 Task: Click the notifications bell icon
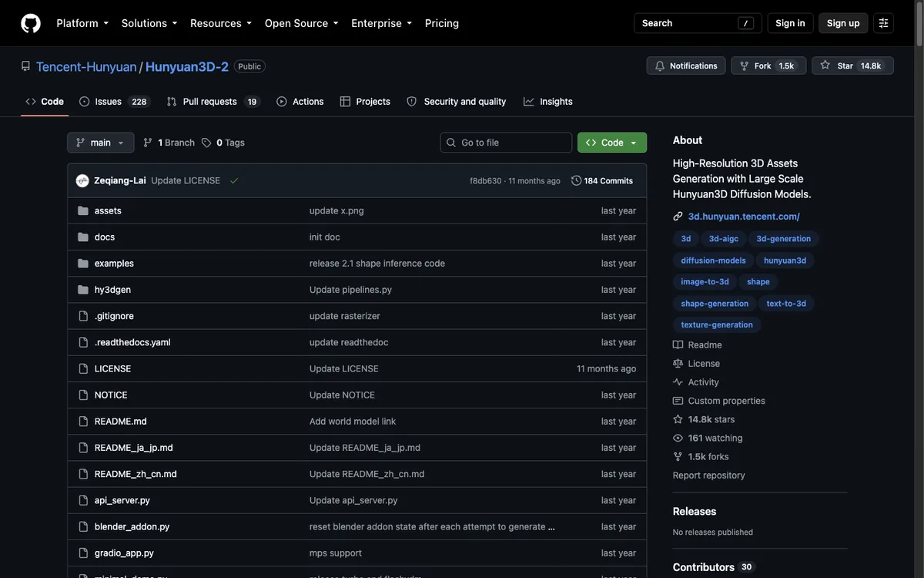(x=660, y=66)
